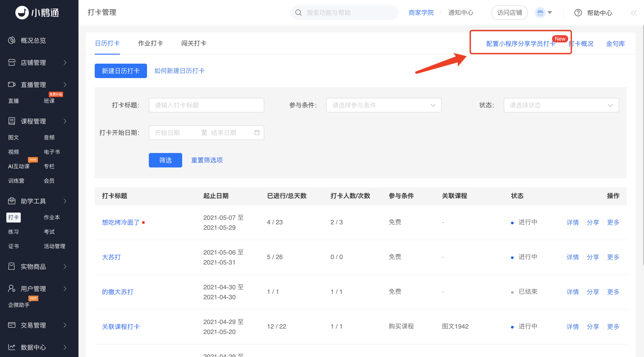The width and height of the screenshot is (644, 357).
Task: Click the 助学工具 briefcase icon
Action: [x=12, y=201]
